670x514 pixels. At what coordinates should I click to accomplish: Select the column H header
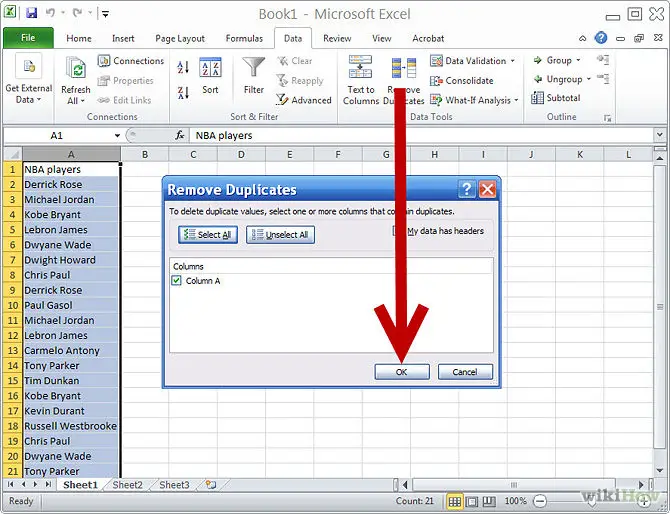[435, 154]
